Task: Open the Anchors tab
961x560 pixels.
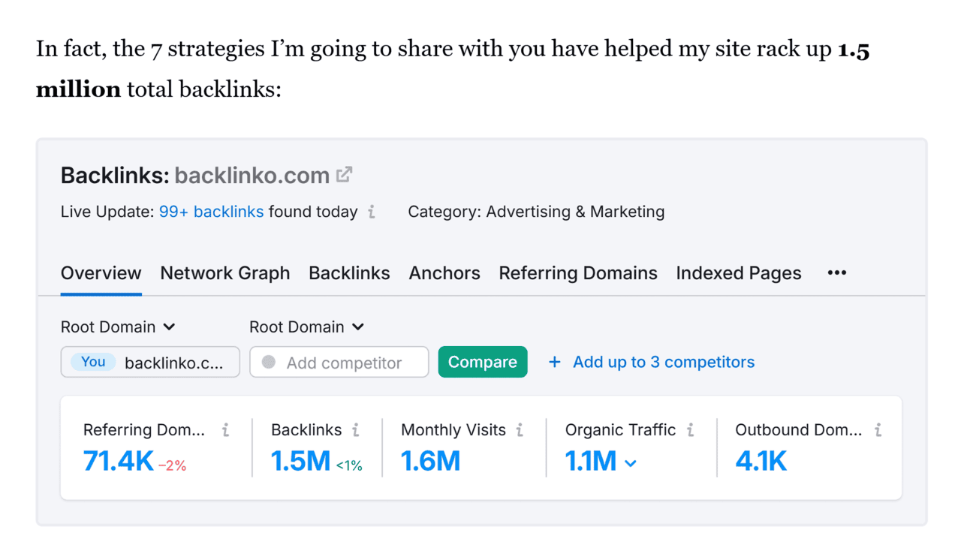Action: [x=444, y=273]
